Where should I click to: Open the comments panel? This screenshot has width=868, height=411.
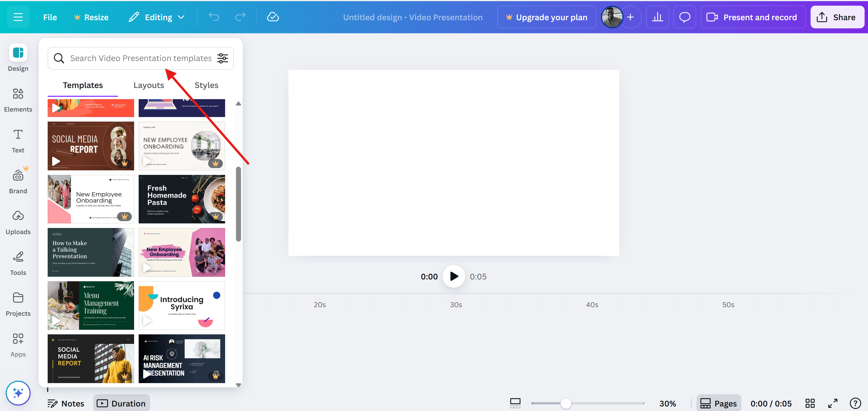684,17
